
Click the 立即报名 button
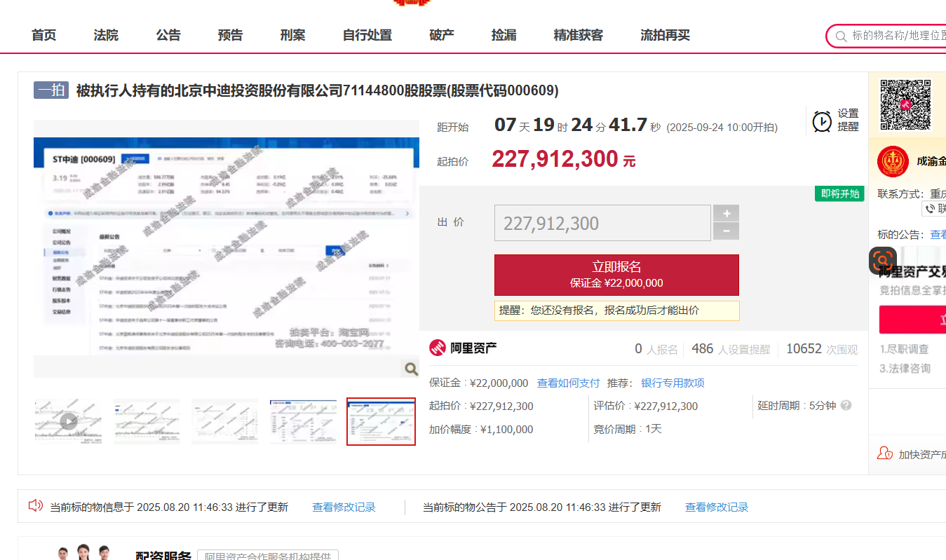click(x=616, y=275)
